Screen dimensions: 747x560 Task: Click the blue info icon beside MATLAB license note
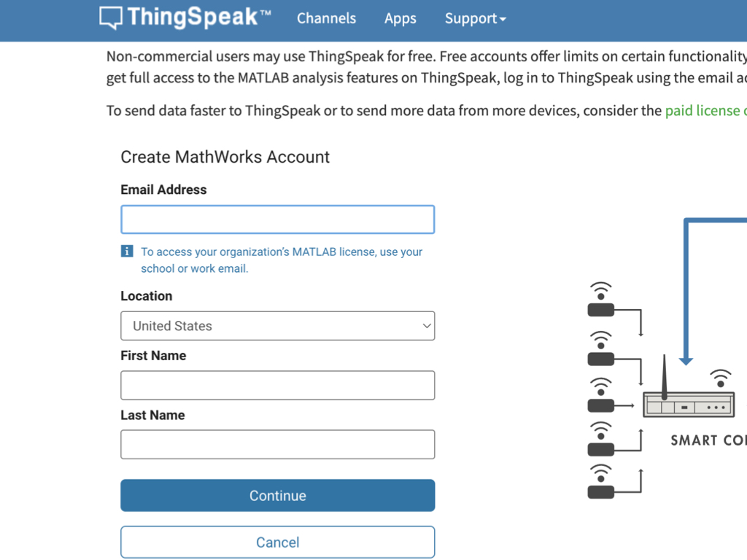click(127, 251)
